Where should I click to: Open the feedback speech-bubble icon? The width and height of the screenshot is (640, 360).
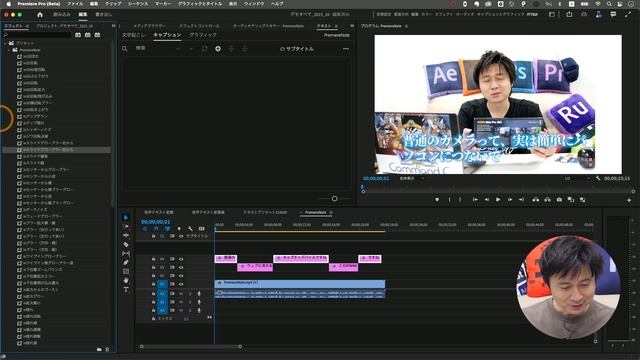613,14
